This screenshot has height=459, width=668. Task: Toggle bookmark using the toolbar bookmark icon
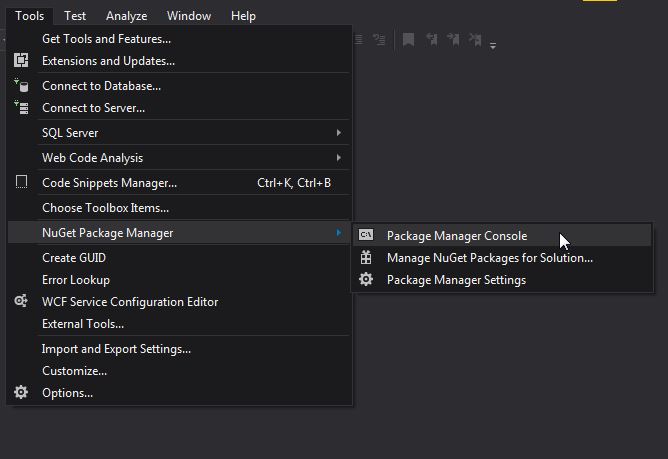point(408,40)
